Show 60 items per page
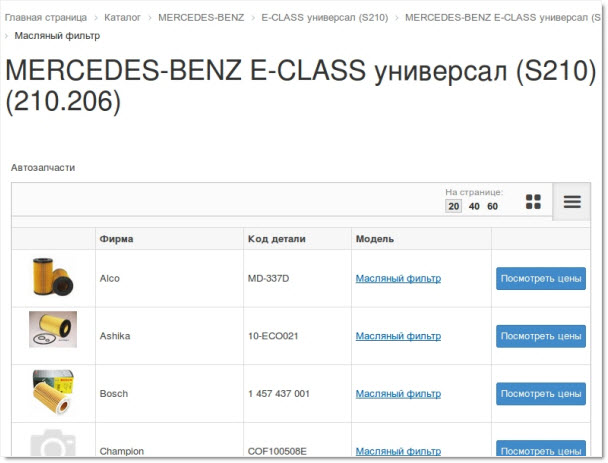 (x=492, y=206)
